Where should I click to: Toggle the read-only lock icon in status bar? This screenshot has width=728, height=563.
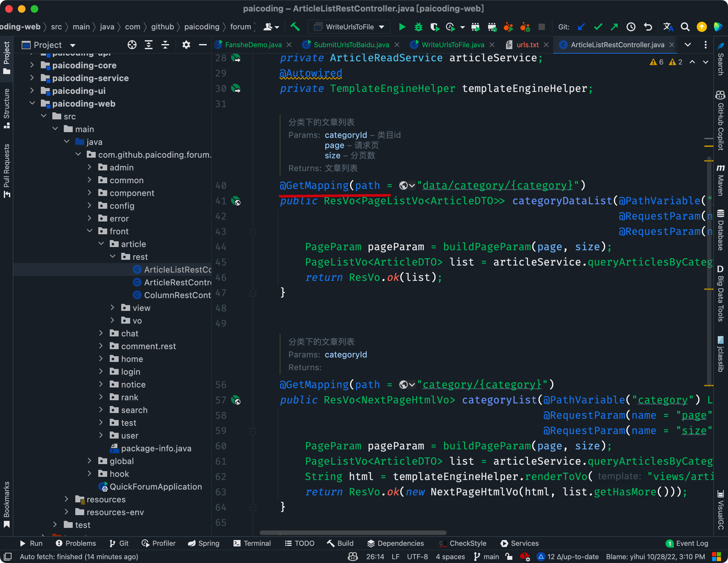[x=509, y=556]
